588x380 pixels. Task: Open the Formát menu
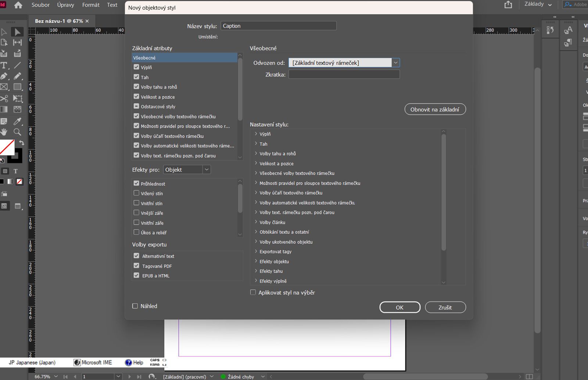tap(91, 5)
